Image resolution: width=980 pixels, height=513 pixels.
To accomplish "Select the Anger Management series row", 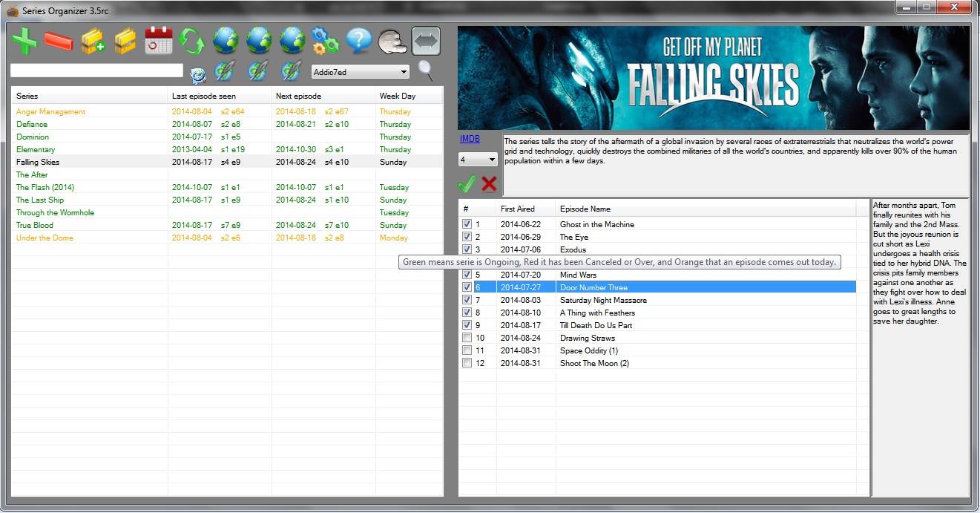I will [x=227, y=111].
